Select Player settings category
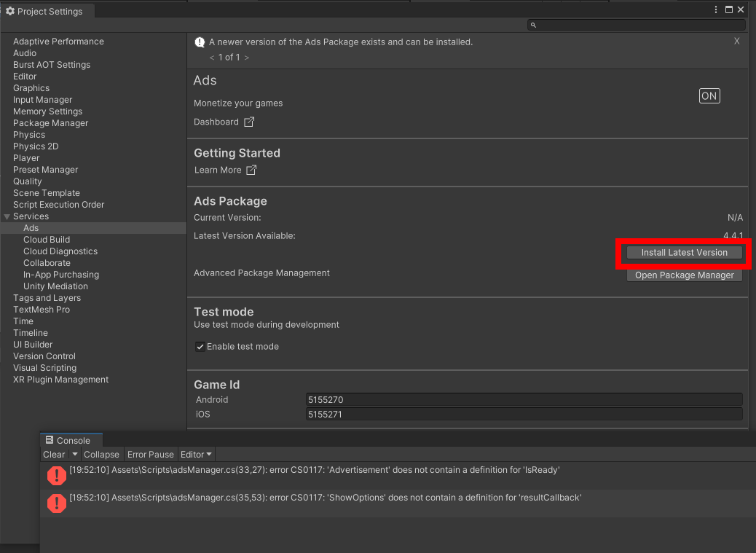Image resolution: width=756 pixels, height=553 pixels. (x=26, y=158)
